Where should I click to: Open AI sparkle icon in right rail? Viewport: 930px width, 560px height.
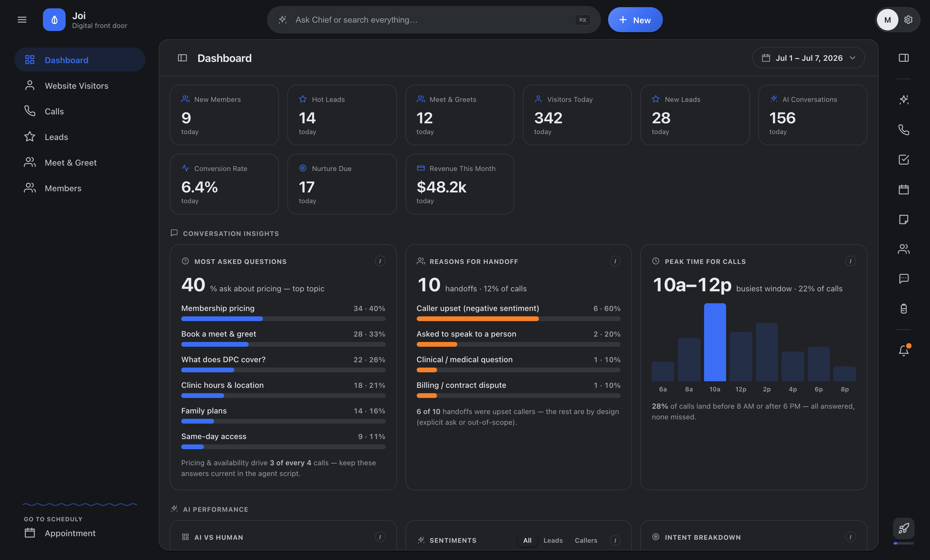pos(903,99)
